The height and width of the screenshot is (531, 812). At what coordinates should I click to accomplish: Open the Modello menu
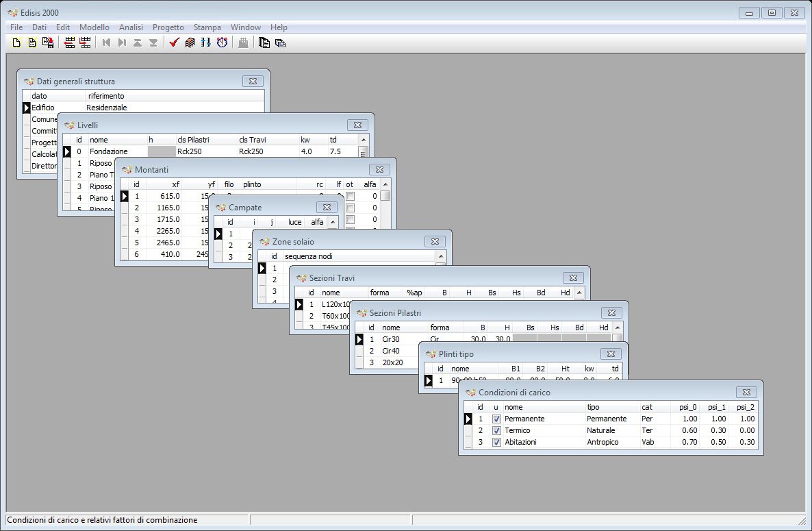click(x=94, y=27)
